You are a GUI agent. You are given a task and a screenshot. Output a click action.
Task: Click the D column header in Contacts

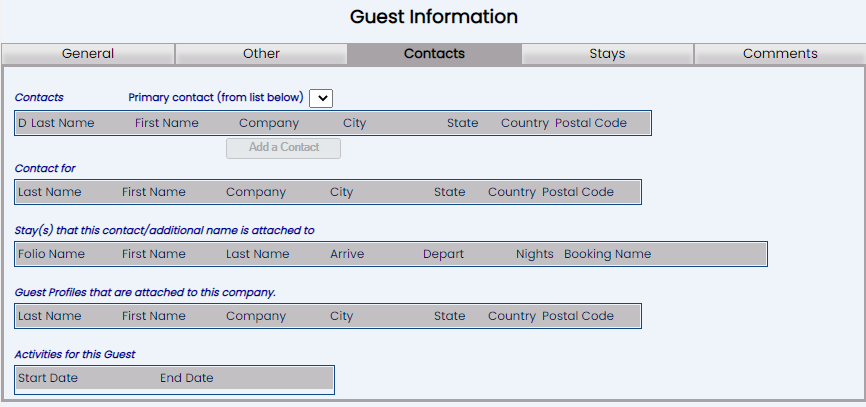(22, 123)
